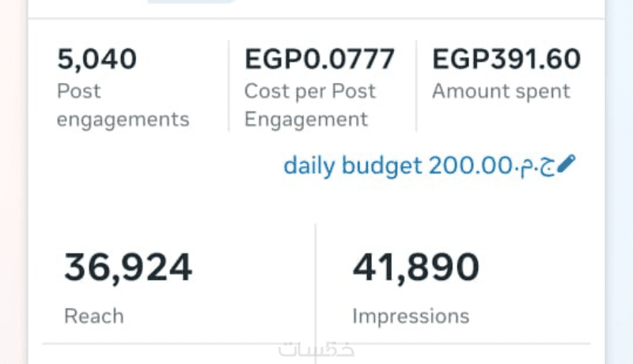Select the 36,924 reach number
This screenshot has width=633, height=364.
pyautogui.click(x=127, y=267)
